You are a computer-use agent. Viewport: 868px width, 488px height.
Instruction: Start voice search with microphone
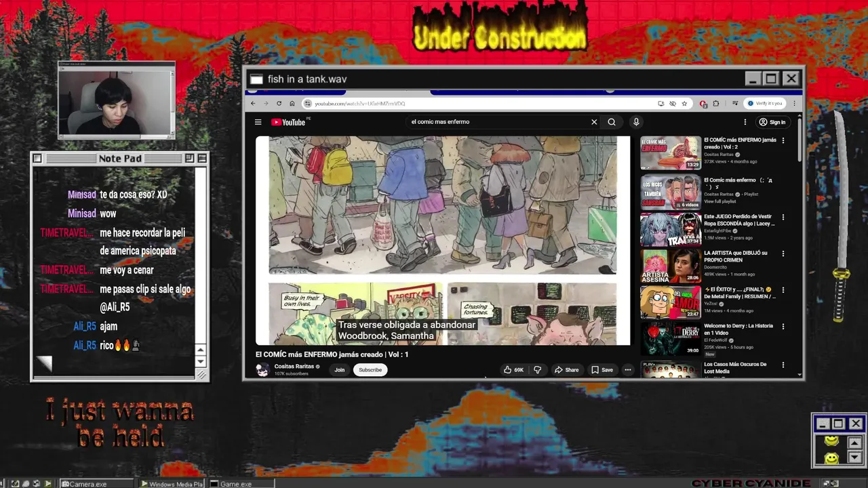(x=636, y=122)
